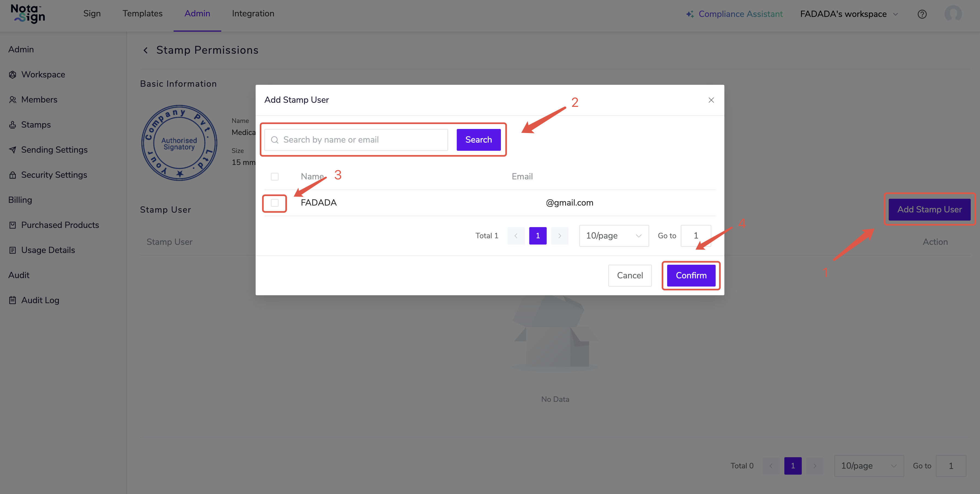Toggle the select-all header checkbox

[274, 177]
